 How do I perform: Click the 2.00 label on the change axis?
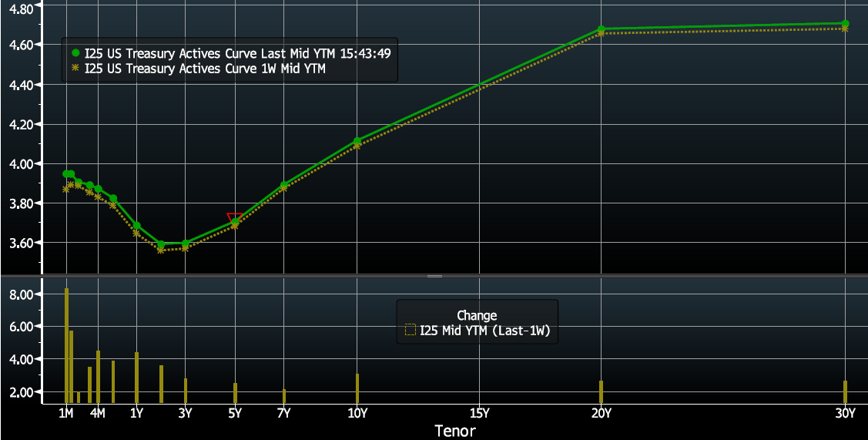[x=22, y=391]
